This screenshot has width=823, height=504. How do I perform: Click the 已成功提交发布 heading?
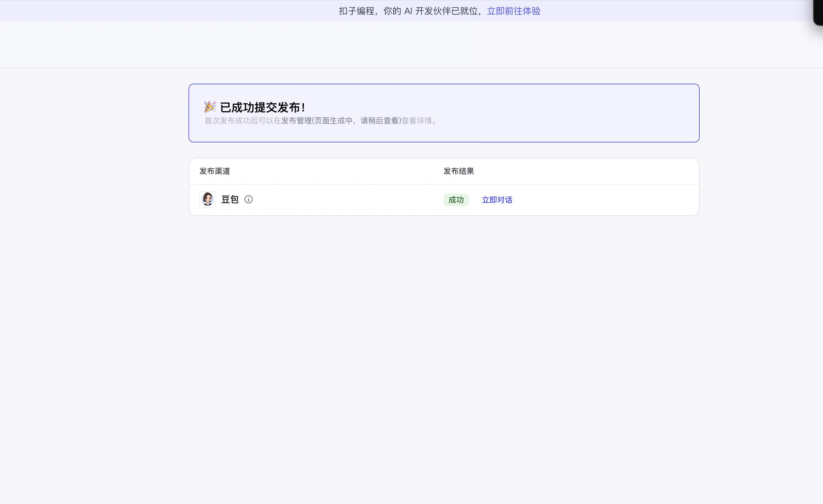tap(263, 108)
